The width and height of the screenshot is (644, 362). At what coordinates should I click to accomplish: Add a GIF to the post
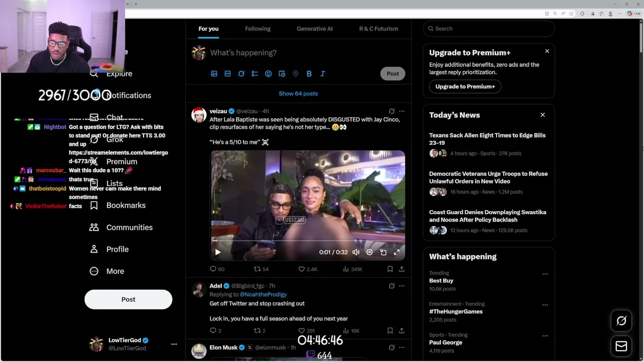pos(227,73)
